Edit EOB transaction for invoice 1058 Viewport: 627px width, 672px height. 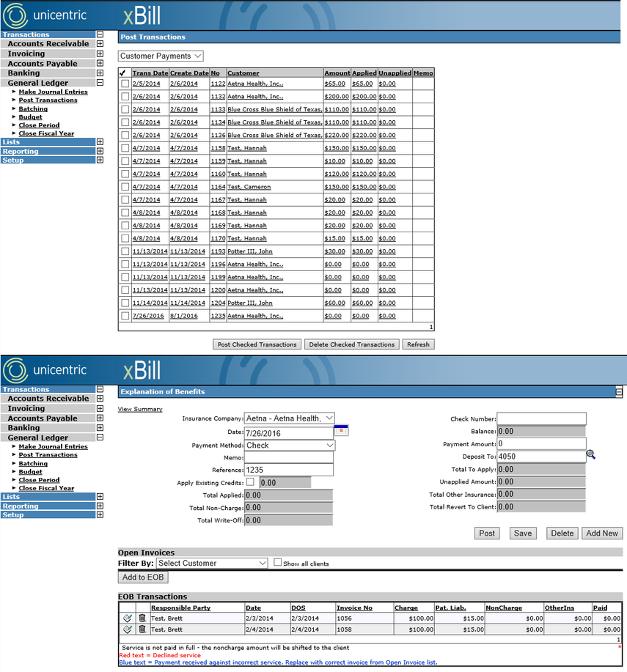(128, 629)
